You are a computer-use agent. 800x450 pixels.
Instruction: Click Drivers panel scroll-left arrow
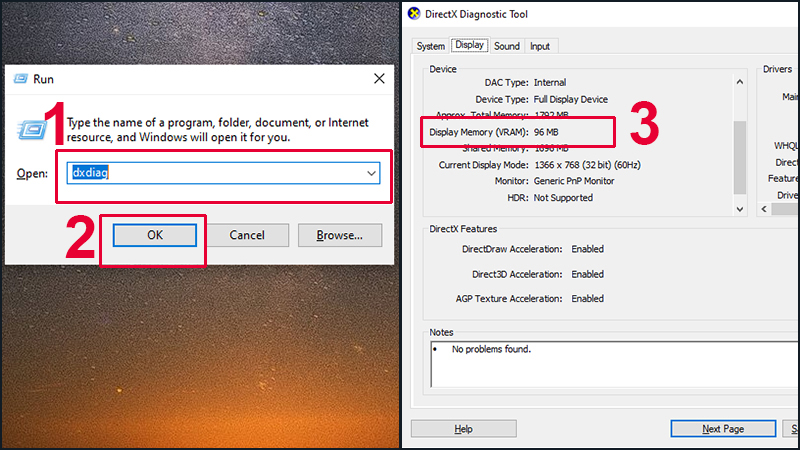tap(764, 209)
